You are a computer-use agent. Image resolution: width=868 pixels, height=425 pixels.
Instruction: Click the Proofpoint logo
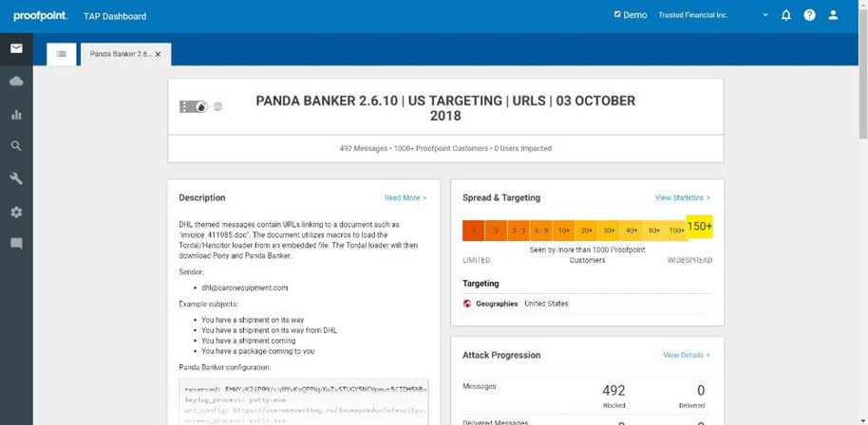click(40, 16)
